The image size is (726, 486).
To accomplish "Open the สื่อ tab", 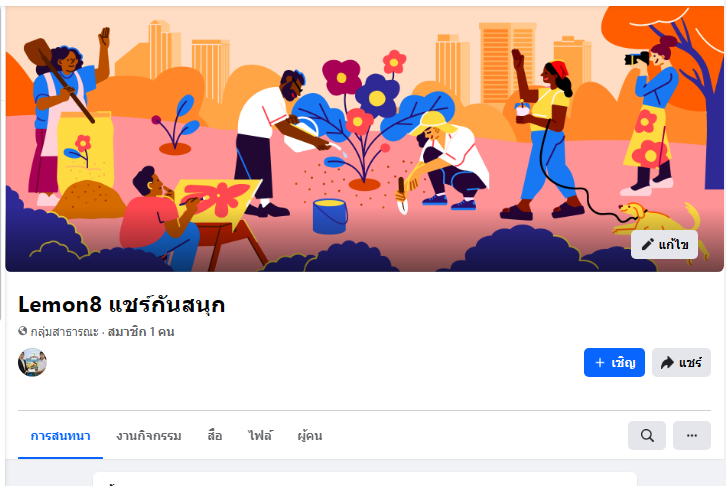I will pyautogui.click(x=215, y=436).
